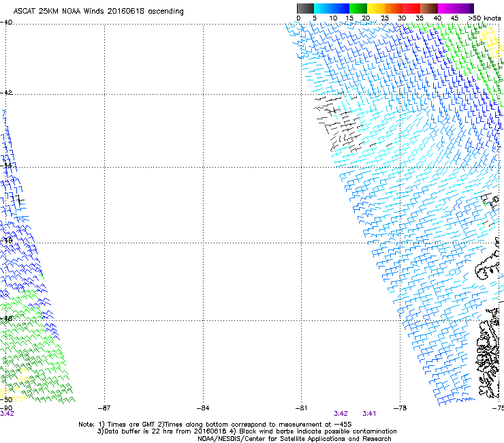Image resolution: width=504 pixels, height=443 pixels.
Task: Click the '25' legend scale label
Action: coord(385,18)
